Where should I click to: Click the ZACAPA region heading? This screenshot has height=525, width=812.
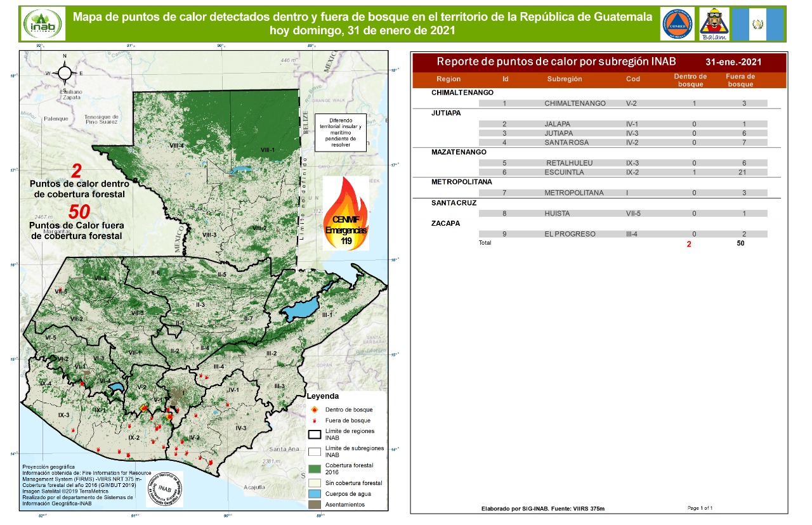pos(445,223)
